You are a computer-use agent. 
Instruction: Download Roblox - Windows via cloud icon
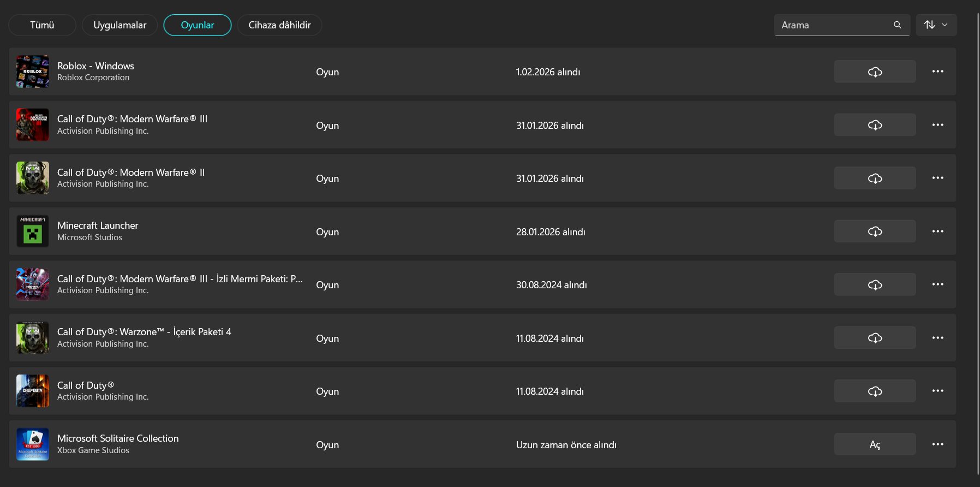(x=875, y=72)
